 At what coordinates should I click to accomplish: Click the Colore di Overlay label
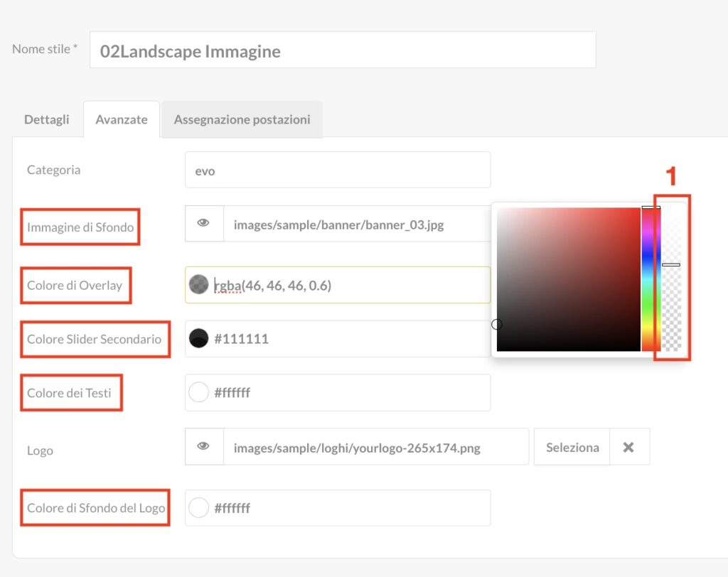(x=75, y=285)
